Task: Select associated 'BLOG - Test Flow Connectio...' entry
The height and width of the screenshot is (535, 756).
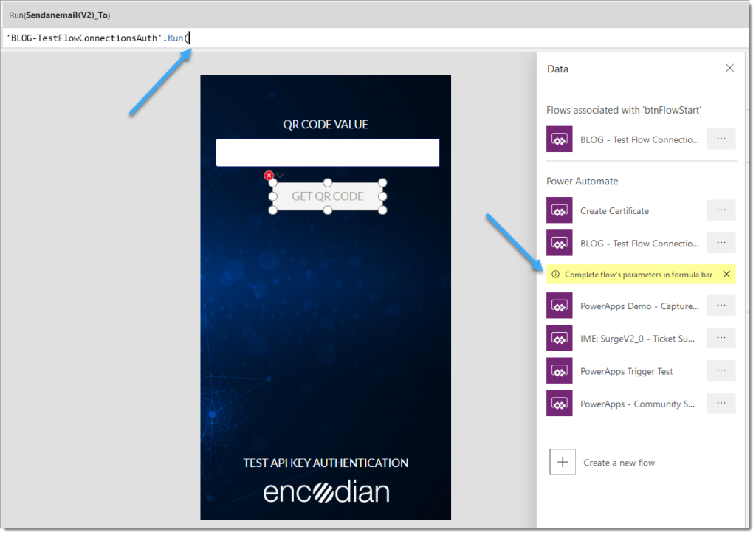Action: click(x=639, y=140)
